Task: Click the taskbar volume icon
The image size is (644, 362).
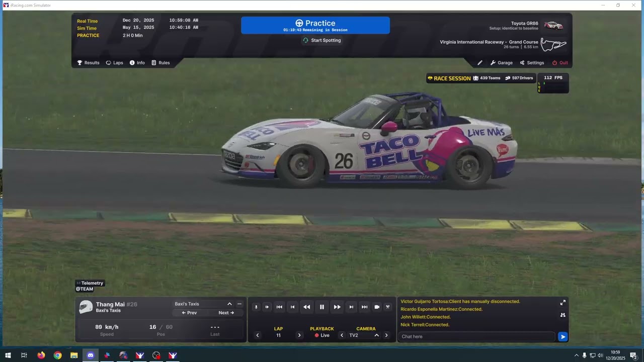Action: (x=600, y=355)
